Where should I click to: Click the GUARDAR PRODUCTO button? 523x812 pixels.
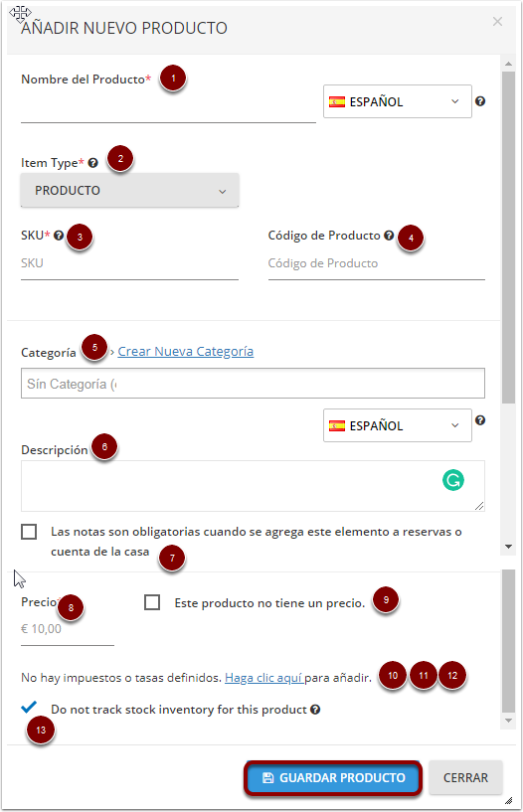333,778
